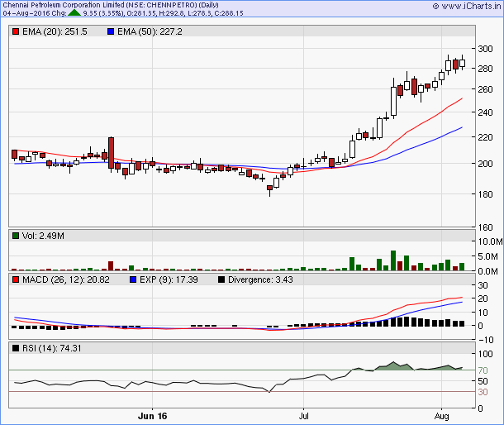Image resolution: width=504 pixels, height=425 pixels.
Task: Click the OHLC values in the header
Action: pyautogui.click(x=185, y=13)
